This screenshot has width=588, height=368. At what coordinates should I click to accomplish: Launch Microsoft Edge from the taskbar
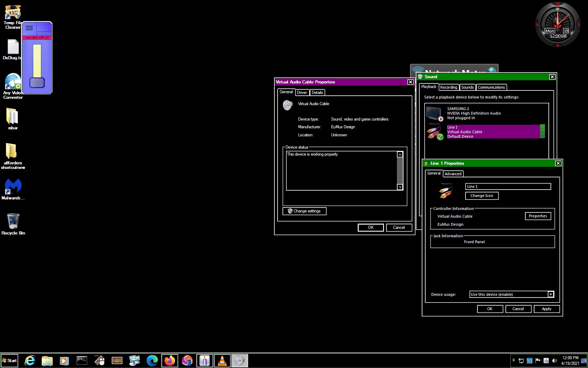point(152,360)
